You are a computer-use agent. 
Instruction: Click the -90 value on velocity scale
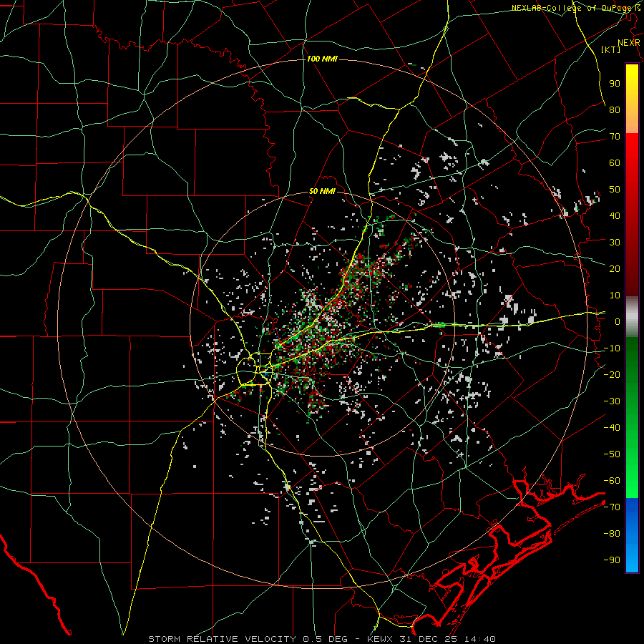click(x=612, y=560)
